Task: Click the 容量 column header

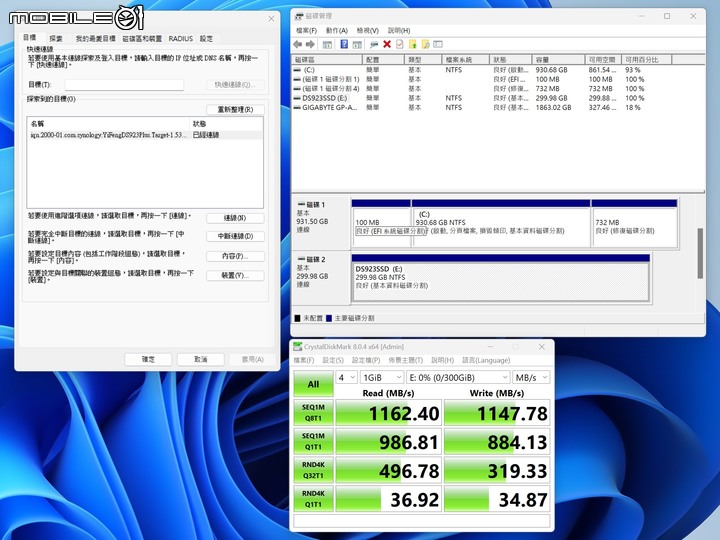Action: tap(558, 60)
